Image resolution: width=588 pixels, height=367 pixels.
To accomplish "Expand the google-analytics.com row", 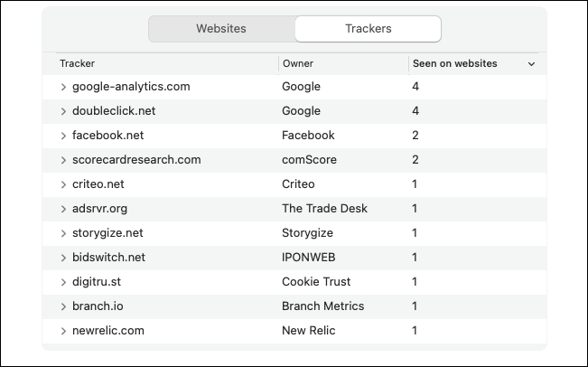I will pyautogui.click(x=63, y=87).
